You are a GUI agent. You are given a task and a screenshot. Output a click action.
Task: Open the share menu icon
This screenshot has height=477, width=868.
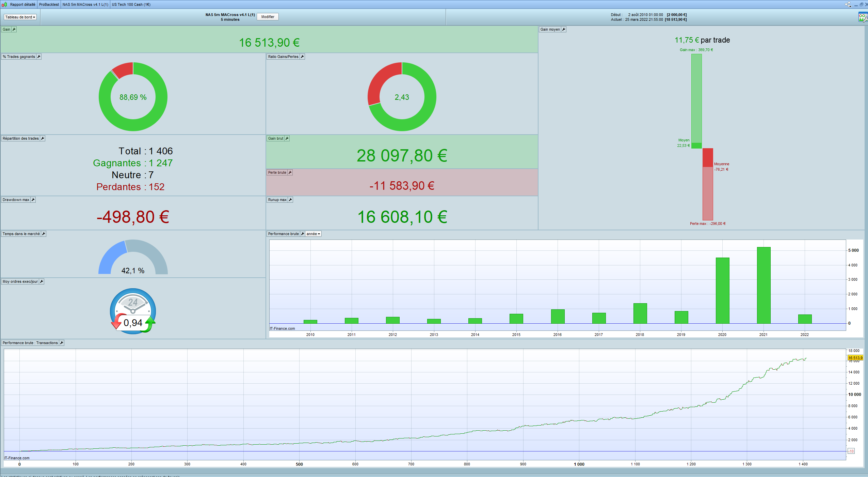pyautogui.click(x=848, y=4)
